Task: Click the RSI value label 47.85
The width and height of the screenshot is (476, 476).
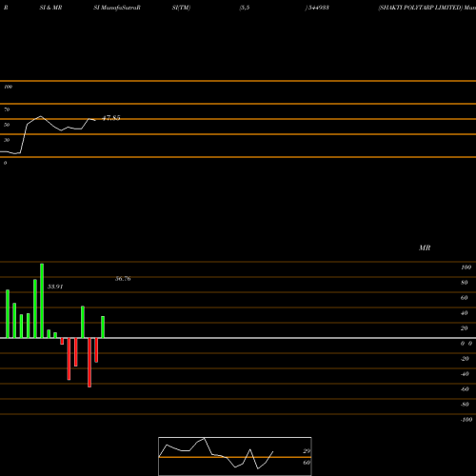Action: point(111,118)
